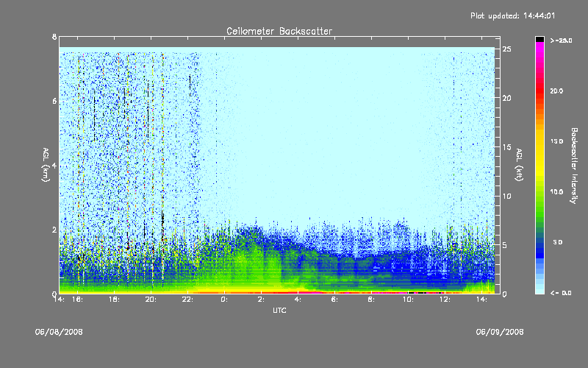
Task: Click the '18:' time tick label
Action: 115,300
